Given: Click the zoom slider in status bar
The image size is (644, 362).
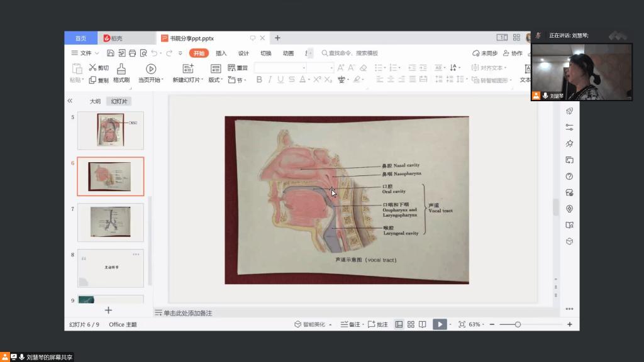Looking at the screenshot, I should [x=518, y=324].
